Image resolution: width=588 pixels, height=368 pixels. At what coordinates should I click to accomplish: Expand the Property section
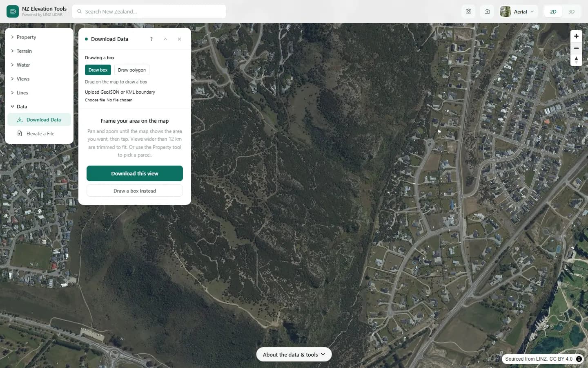(x=39, y=37)
